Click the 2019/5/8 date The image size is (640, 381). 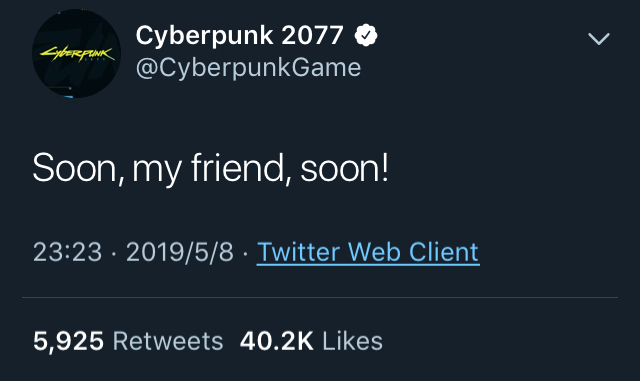180,252
